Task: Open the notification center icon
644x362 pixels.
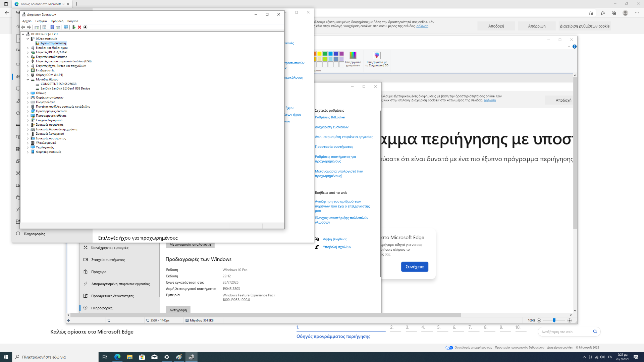Action: point(636,357)
